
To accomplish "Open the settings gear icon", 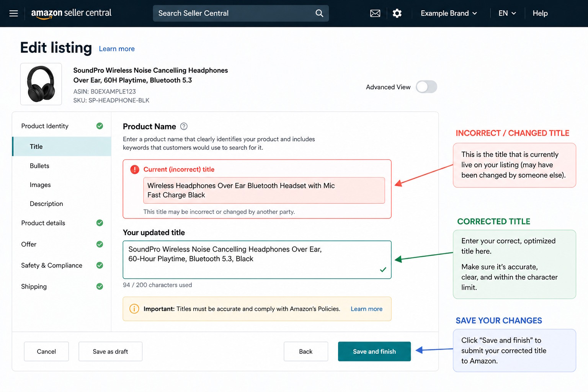I will (x=397, y=13).
